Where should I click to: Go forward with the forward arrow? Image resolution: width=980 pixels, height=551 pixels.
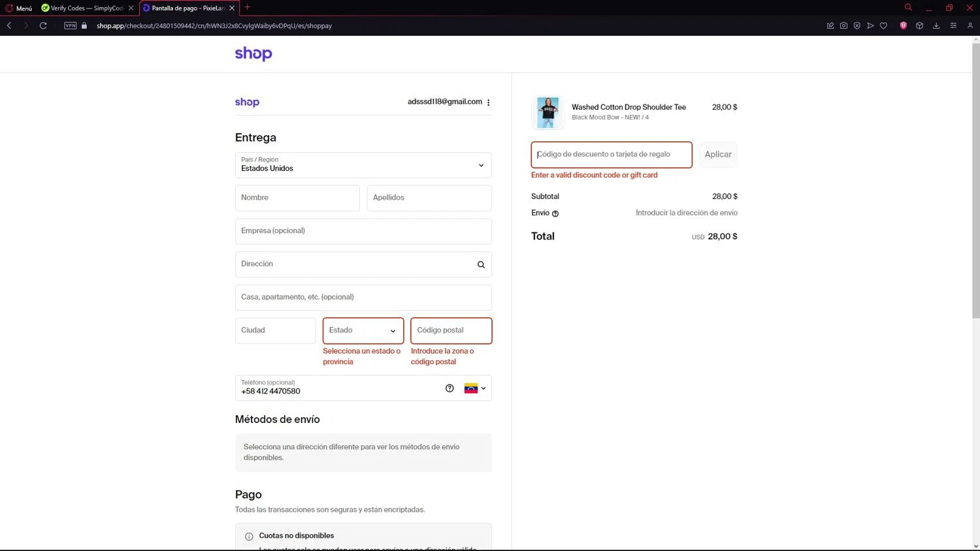pyautogui.click(x=25, y=25)
